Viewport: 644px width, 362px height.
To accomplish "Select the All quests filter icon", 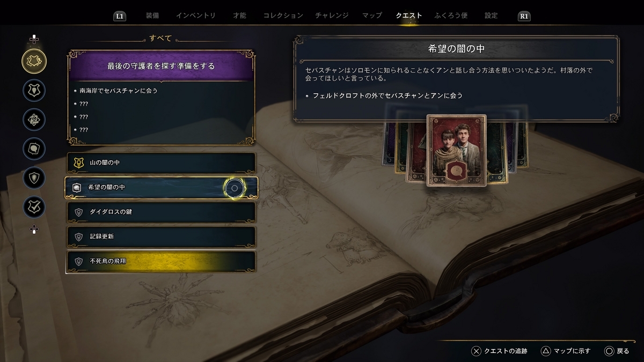I will click(34, 61).
